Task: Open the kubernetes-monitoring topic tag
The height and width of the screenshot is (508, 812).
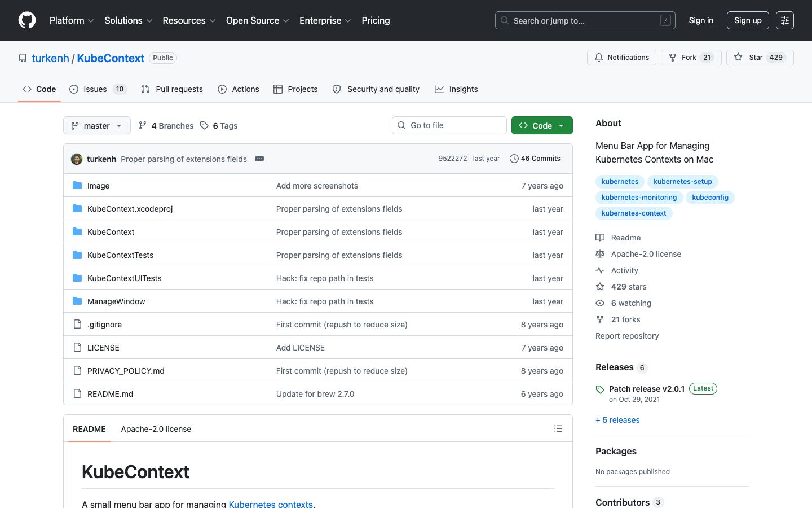Action: click(639, 198)
